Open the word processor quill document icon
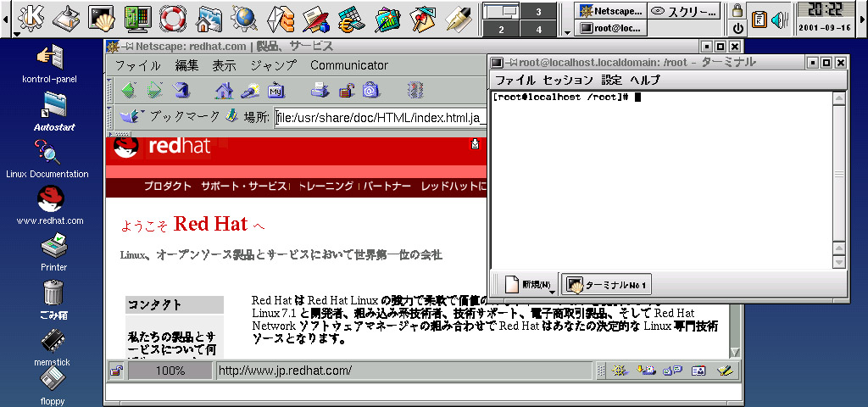 315,19
